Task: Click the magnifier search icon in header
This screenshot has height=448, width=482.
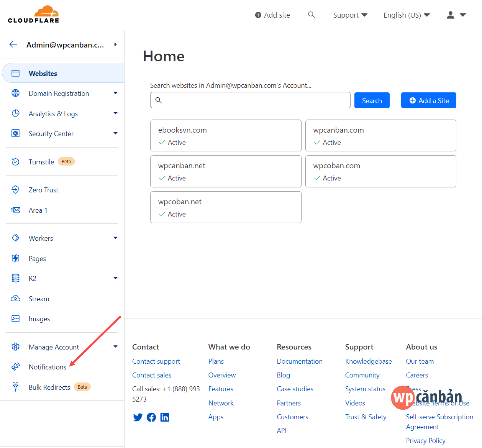Action: pyautogui.click(x=311, y=15)
